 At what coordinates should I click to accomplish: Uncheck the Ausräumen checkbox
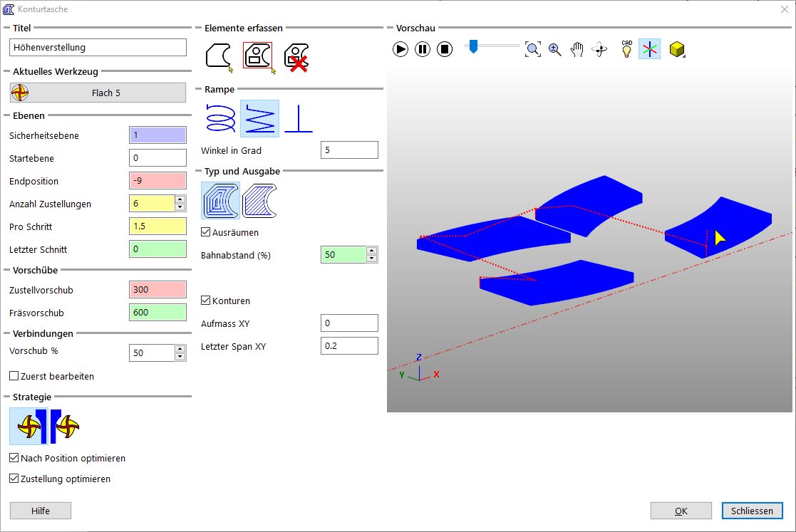click(206, 232)
